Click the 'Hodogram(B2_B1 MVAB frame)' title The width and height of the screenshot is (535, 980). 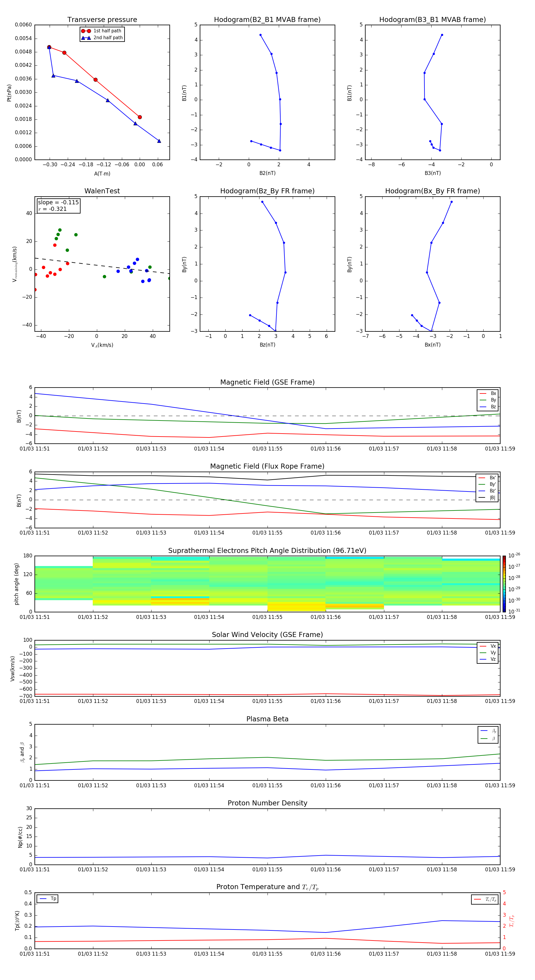[267, 19]
